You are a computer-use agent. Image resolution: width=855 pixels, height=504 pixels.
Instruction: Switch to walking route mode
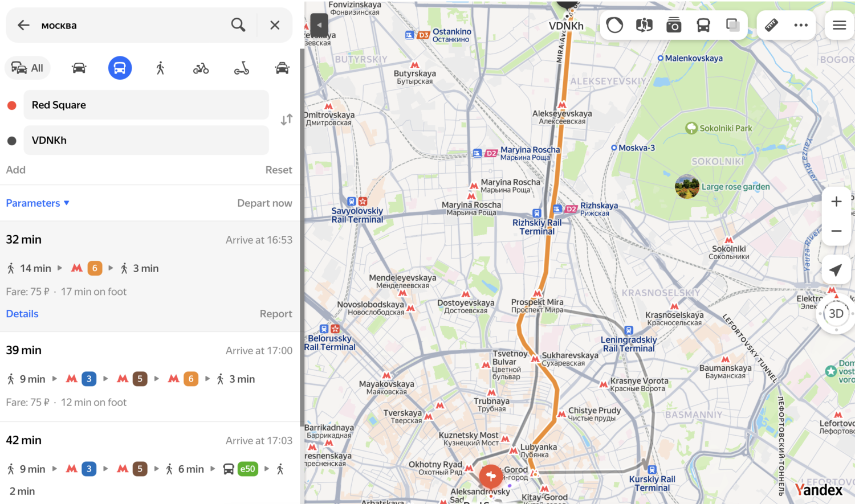[x=160, y=68]
